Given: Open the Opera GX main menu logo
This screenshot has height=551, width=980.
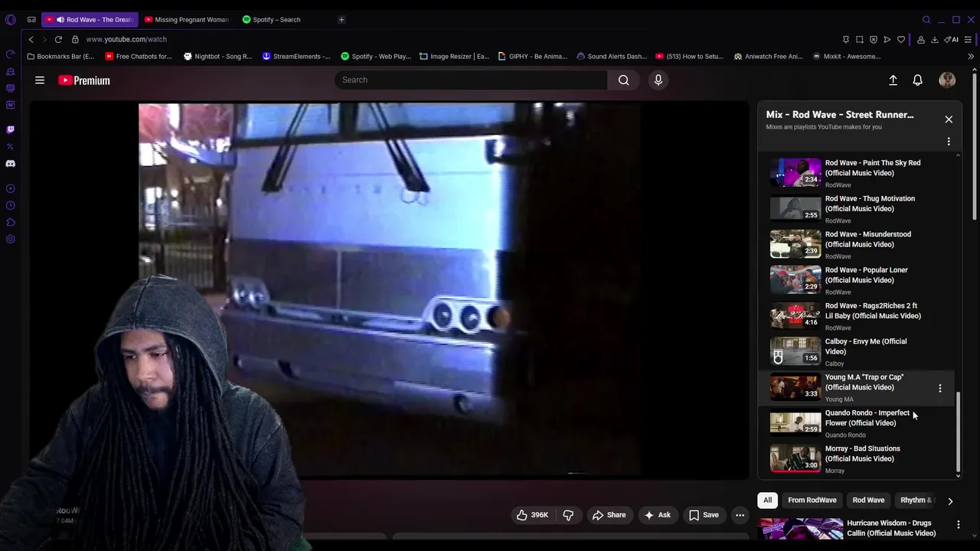Looking at the screenshot, I should (x=10, y=20).
